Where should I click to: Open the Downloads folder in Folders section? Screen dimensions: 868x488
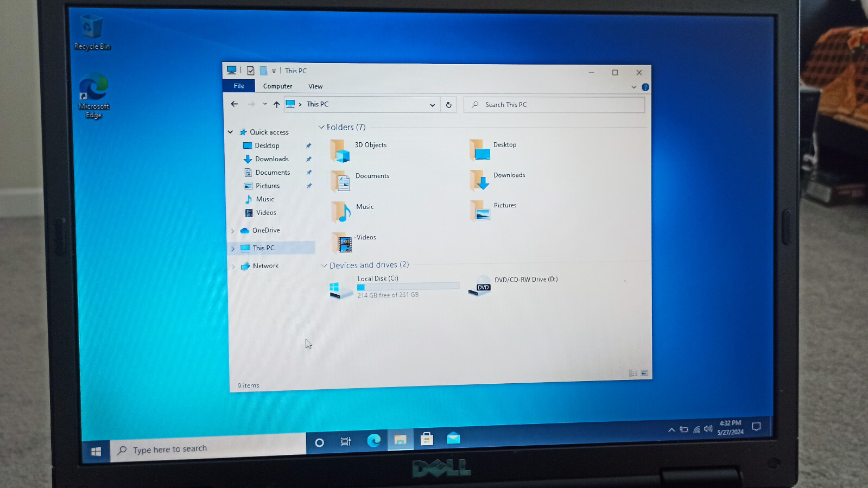coord(480,180)
